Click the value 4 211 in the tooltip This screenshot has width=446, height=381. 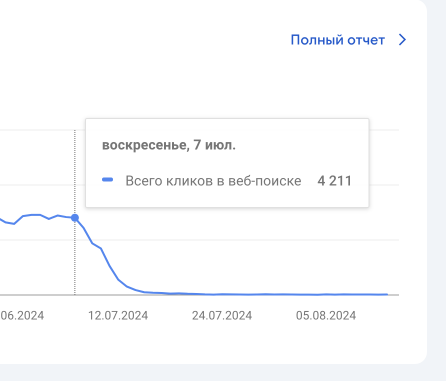pos(335,181)
